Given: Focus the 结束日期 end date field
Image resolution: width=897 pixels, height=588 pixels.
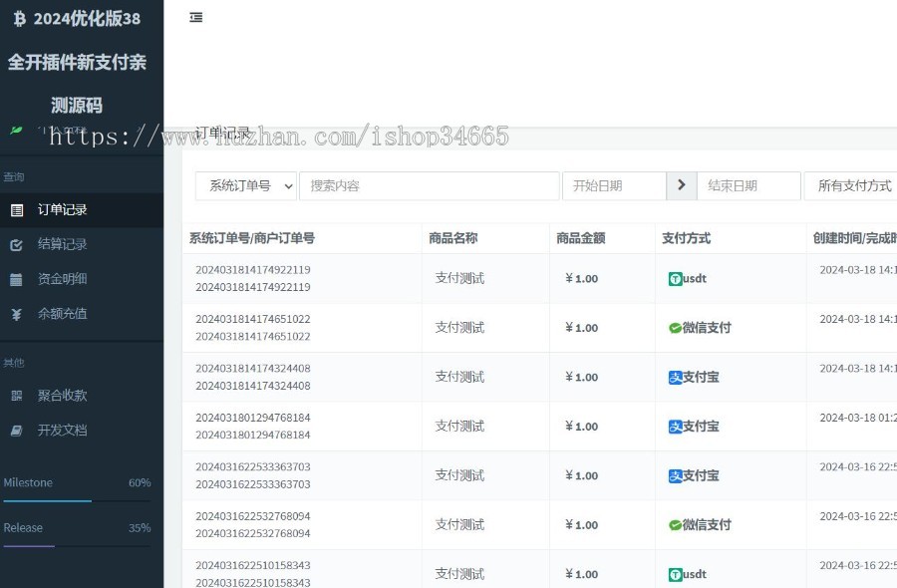Looking at the screenshot, I should click(748, 186).
